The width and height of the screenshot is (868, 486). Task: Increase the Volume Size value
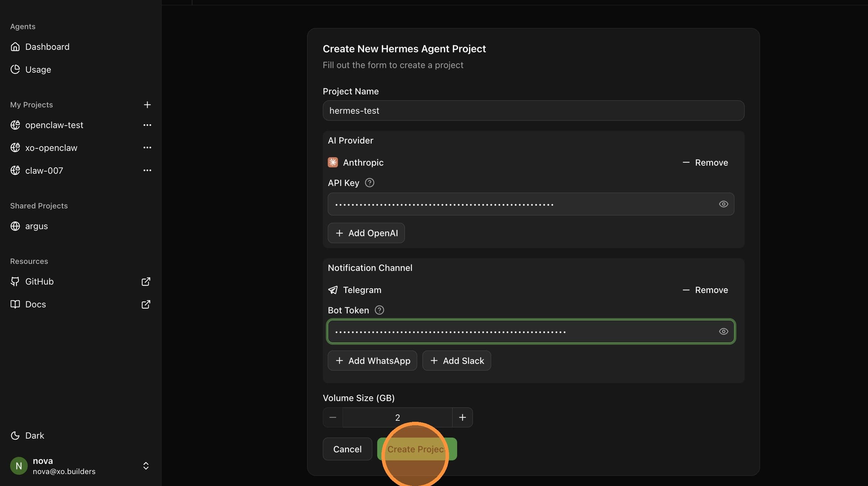tap(462, 418)
